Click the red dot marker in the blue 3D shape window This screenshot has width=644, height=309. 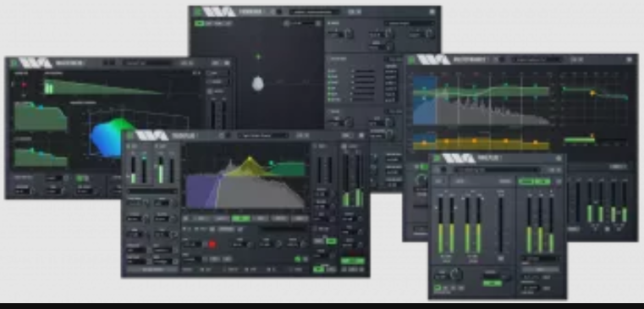24,85
